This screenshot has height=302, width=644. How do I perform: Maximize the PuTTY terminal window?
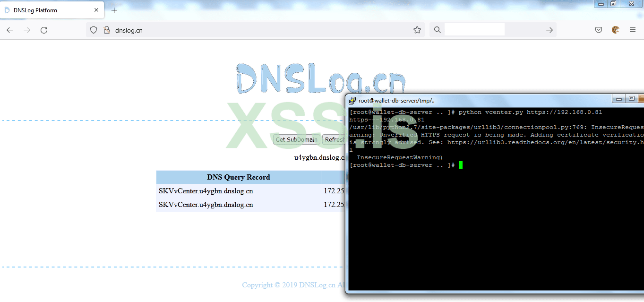pos(632,99)
